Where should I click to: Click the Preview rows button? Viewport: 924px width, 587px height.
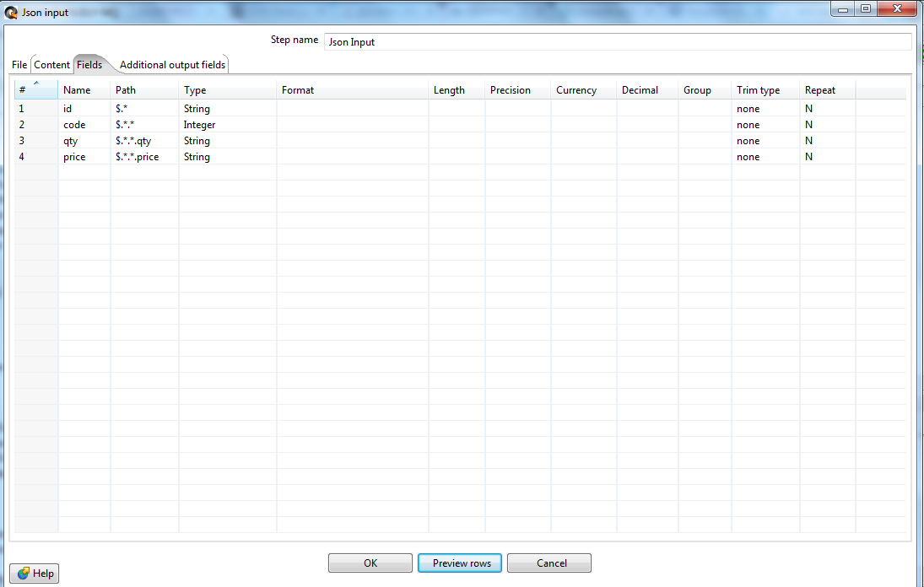tap(462, 563)
